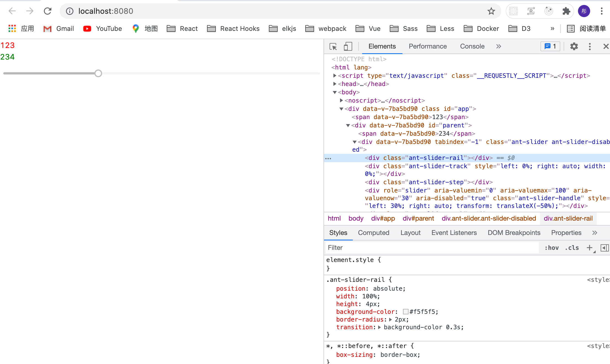Collapse the div#app node
The width and height of the screenshot is (610, 364).
341,109
